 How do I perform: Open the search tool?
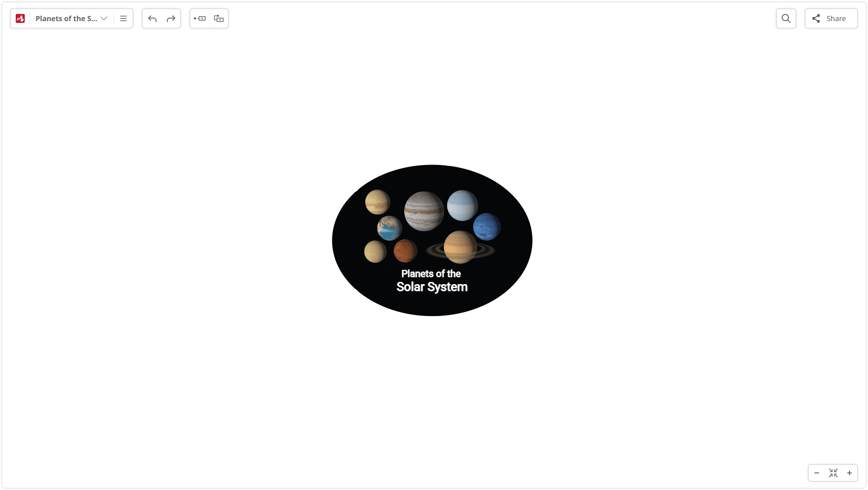click(786, 18)
